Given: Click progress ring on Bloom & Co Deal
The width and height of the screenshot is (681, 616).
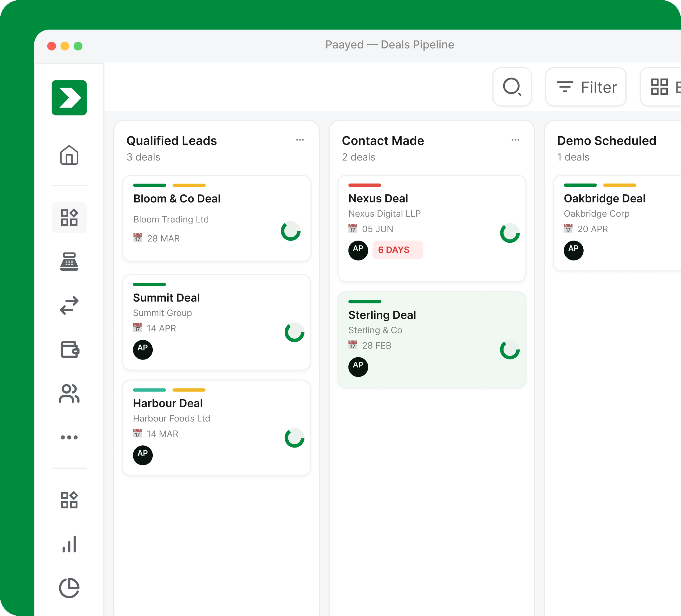Looking at the screenshot, I should pyautogui.click(x=290, y=231).
